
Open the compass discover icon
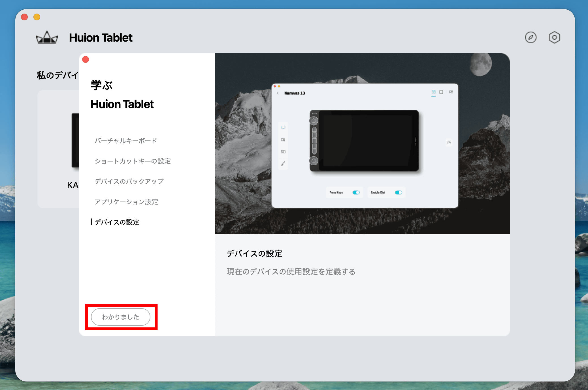531,37
